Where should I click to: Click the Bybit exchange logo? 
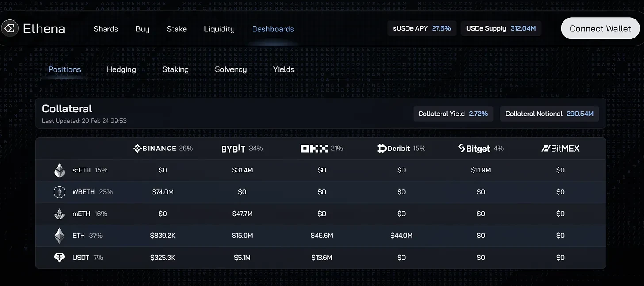coord(233,149)
